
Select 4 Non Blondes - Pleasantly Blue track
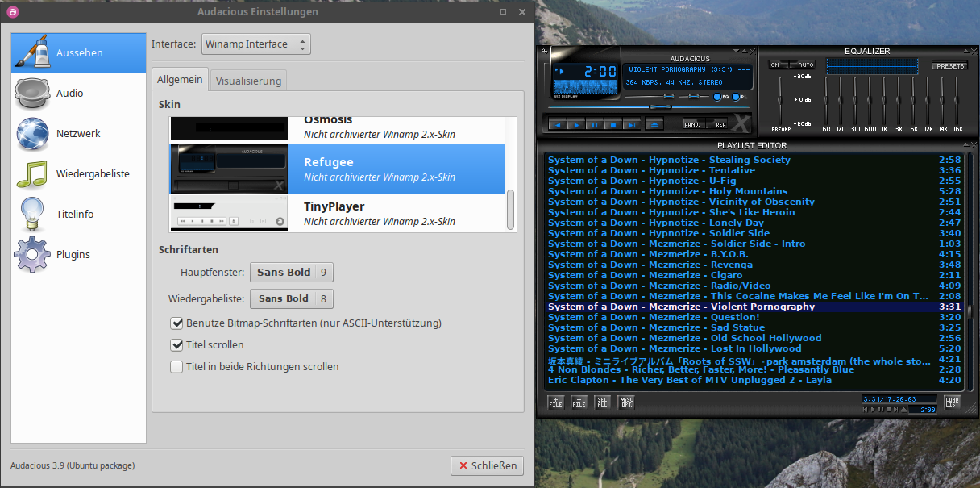755,369
